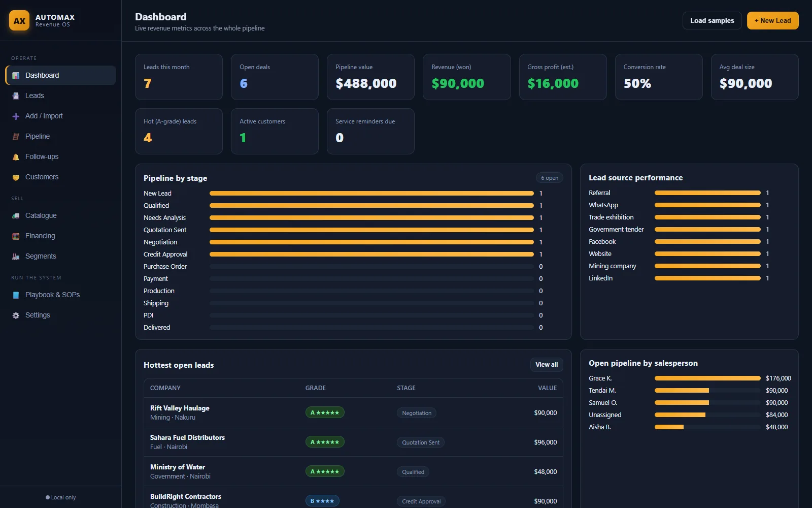Click the Negotiation stage tag in the leads table

[x=417, y=413]
